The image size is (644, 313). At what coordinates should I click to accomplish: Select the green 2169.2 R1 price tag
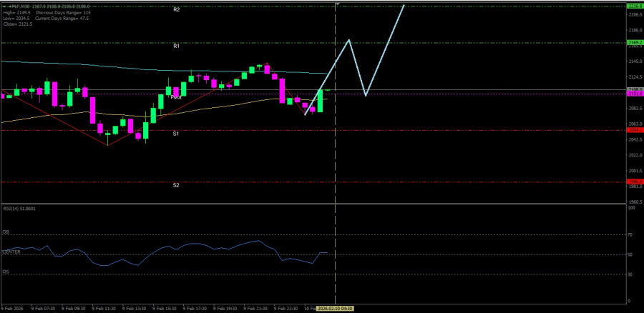pos(634,43)
